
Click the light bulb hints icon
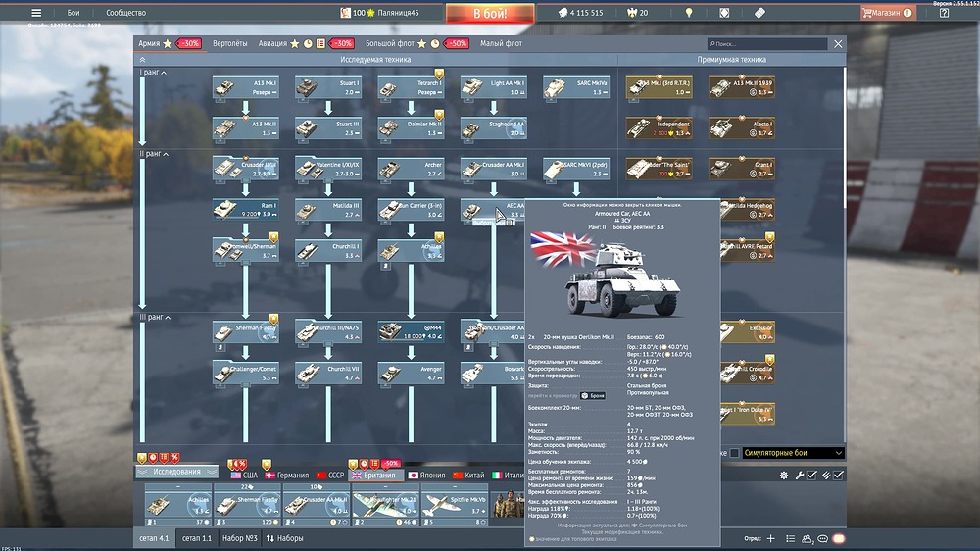(689, 13)
